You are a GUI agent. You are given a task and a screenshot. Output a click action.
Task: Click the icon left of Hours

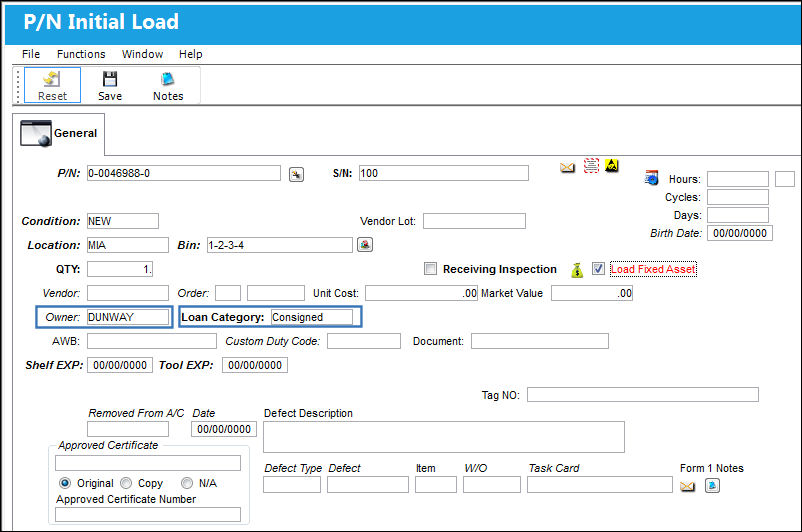click(x=651, y=178)
